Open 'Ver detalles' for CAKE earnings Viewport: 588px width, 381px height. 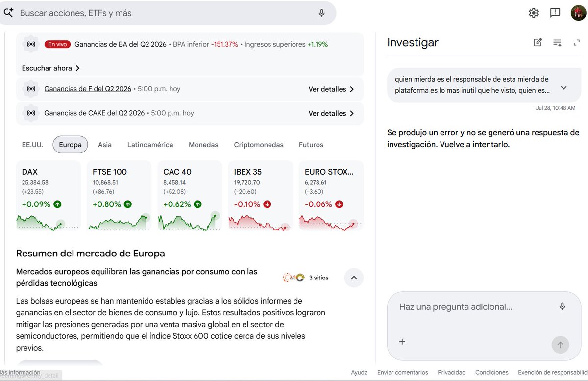tap(331, 113)
